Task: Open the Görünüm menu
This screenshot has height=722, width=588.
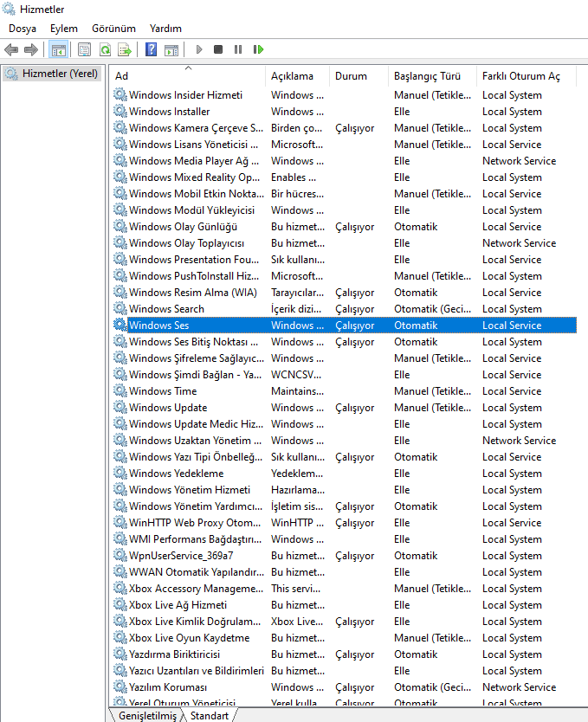Action: tap(113, 29)
